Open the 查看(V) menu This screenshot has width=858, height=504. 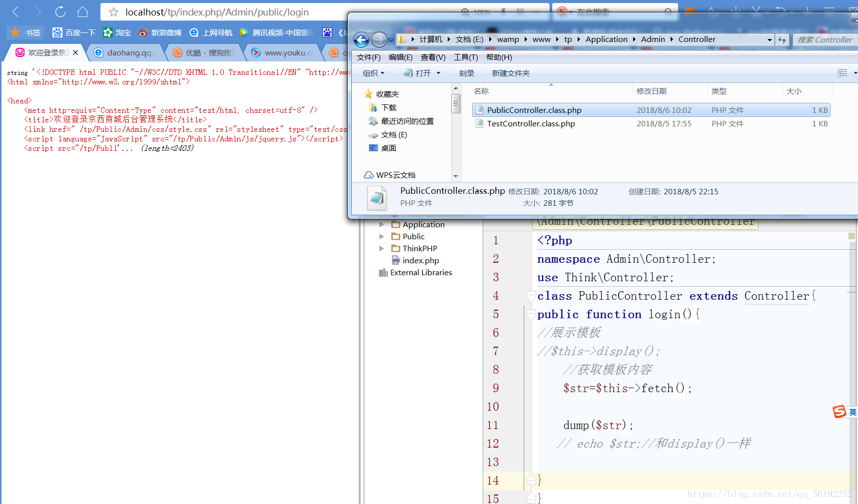[x=433, y=57]
